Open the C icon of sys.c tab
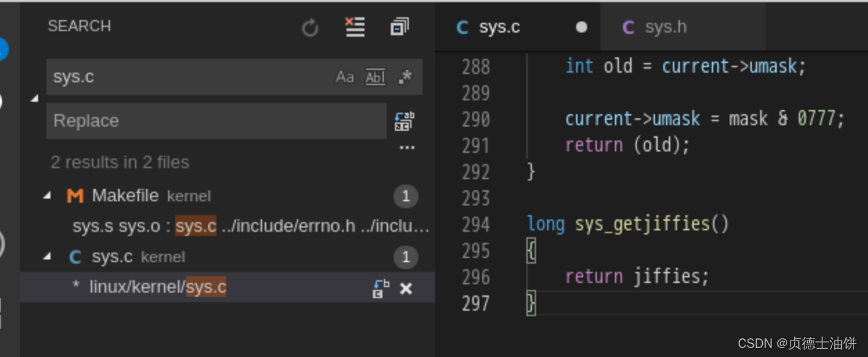This screenshot has height=357, width=868. point(463,27)
